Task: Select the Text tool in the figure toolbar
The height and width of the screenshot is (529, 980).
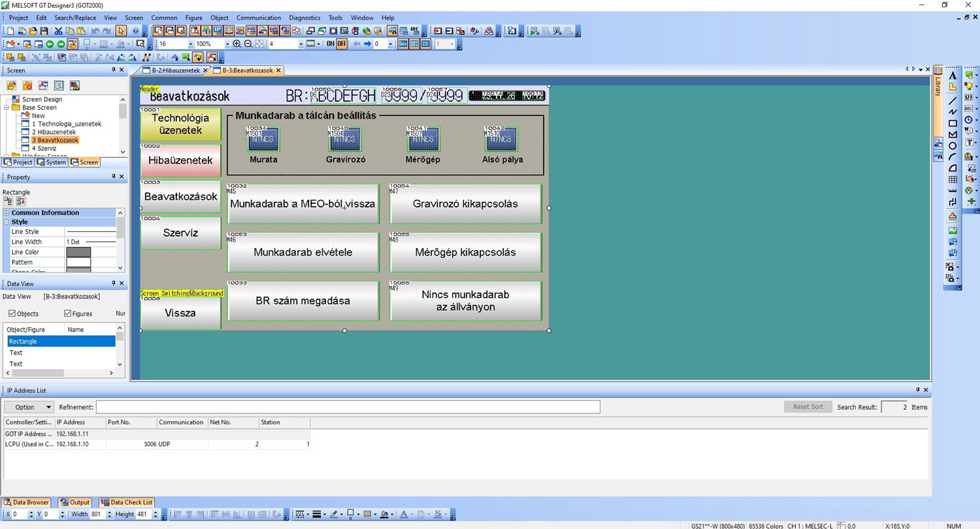Action: point(953,76)
